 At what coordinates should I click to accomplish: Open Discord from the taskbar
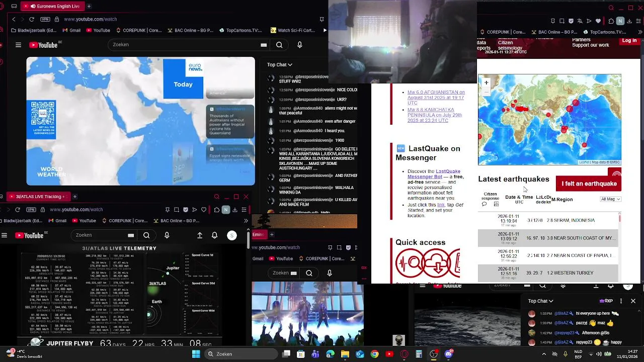449,354
